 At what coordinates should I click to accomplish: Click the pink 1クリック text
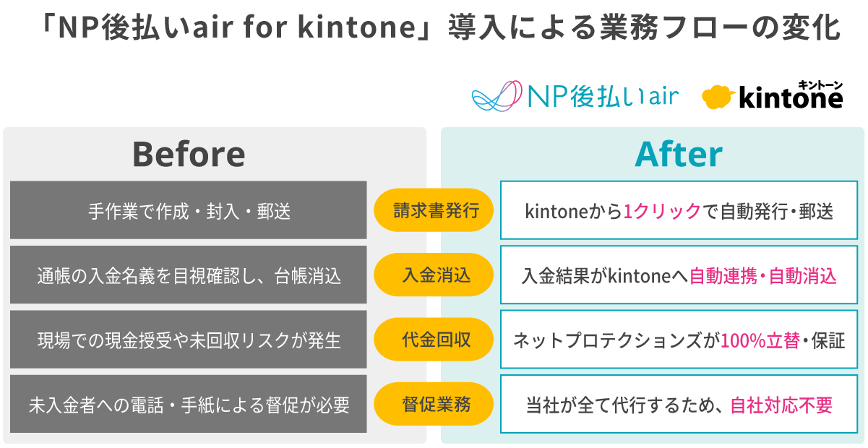click(x=662, y=212)
